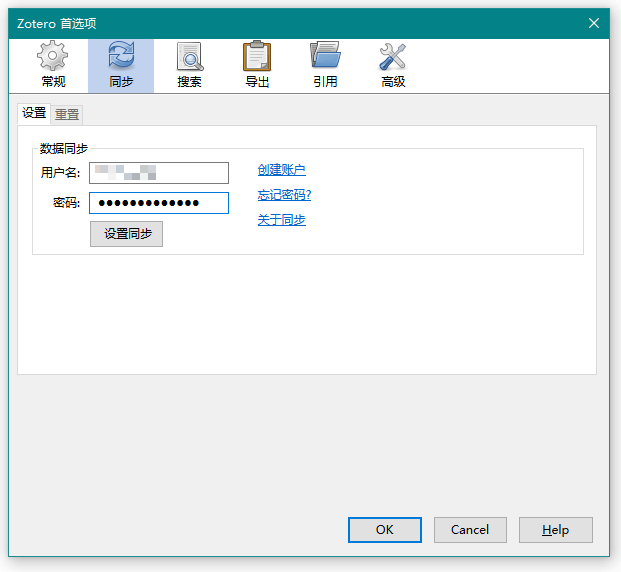Open the 导出 (Export) clipboard pane
Viewport: 621px width, 572px height.
(x=257, y=66)
